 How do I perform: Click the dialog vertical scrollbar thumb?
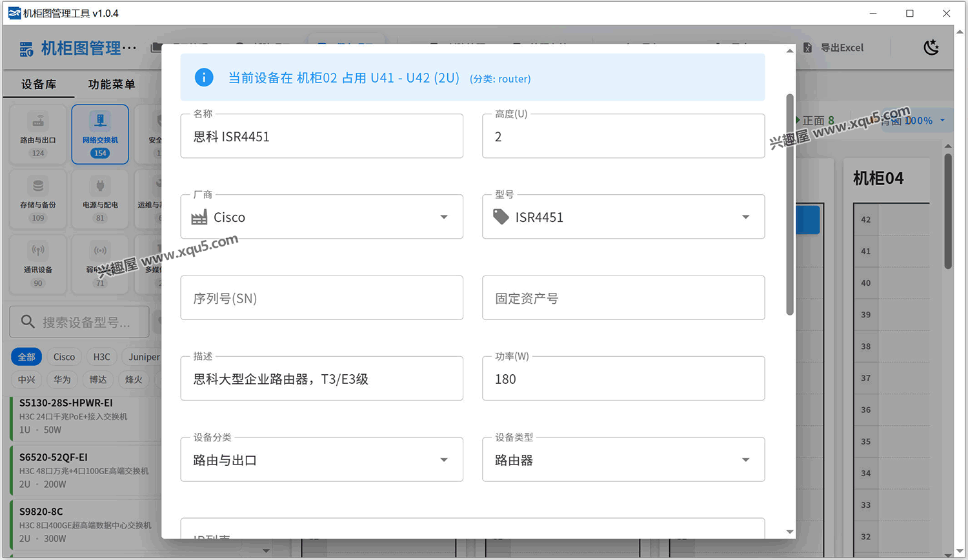pyautogui.click(x=790, y=205)
